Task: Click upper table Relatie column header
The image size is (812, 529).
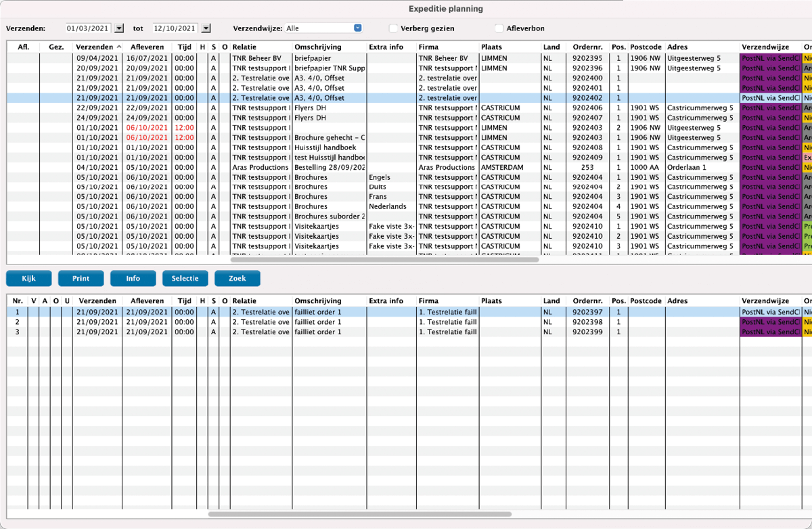Action: [x=261, y=47]
